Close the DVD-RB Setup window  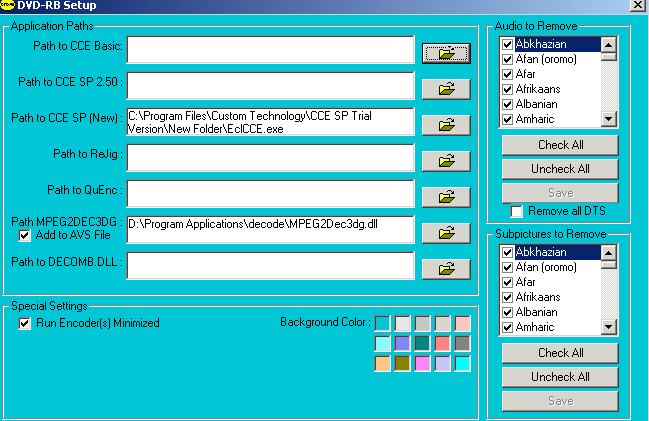click(x=637, y=5)
